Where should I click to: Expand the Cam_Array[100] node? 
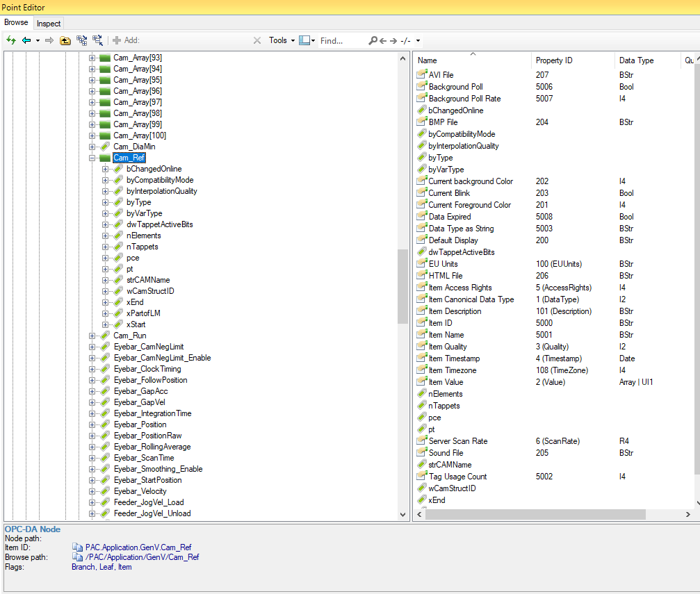click(92, 135)
